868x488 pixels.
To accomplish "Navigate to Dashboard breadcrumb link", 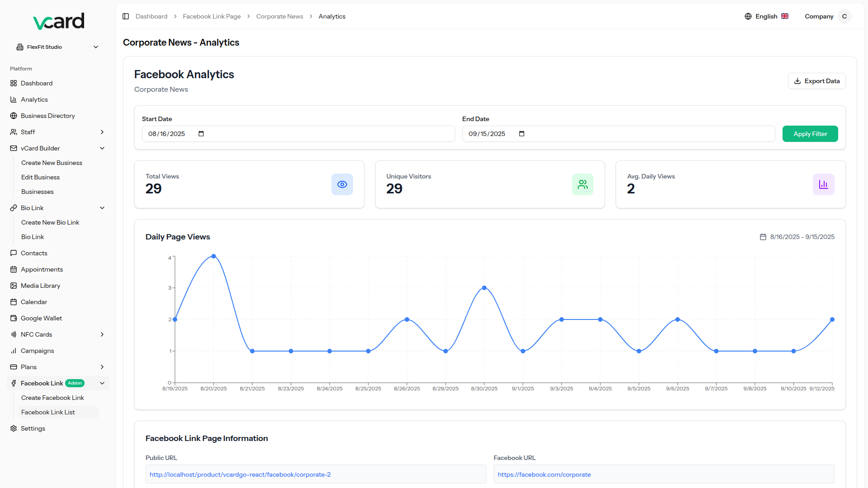I will (x=151, y=16).
